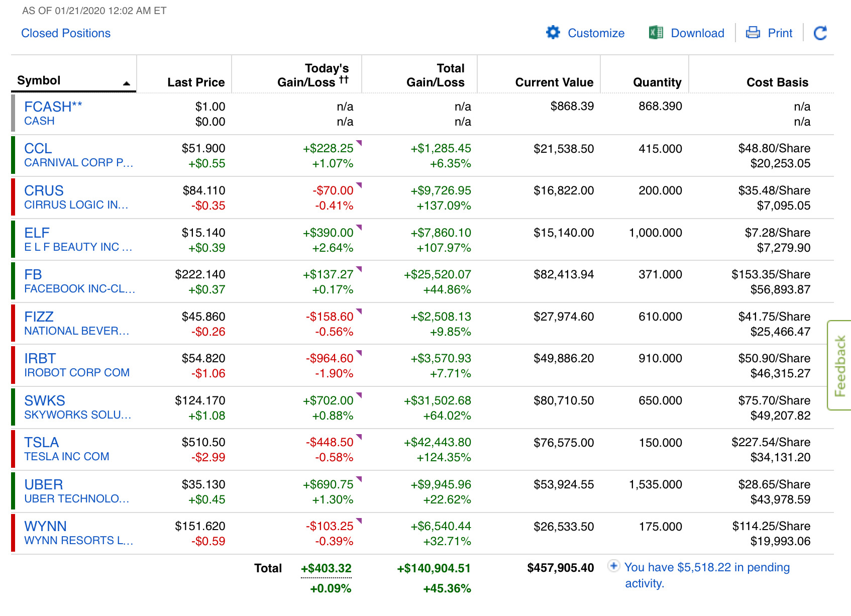Click the CRUS today's loss note marker
The height and width of the screenshot is (616, 851).
coord(359,185)
